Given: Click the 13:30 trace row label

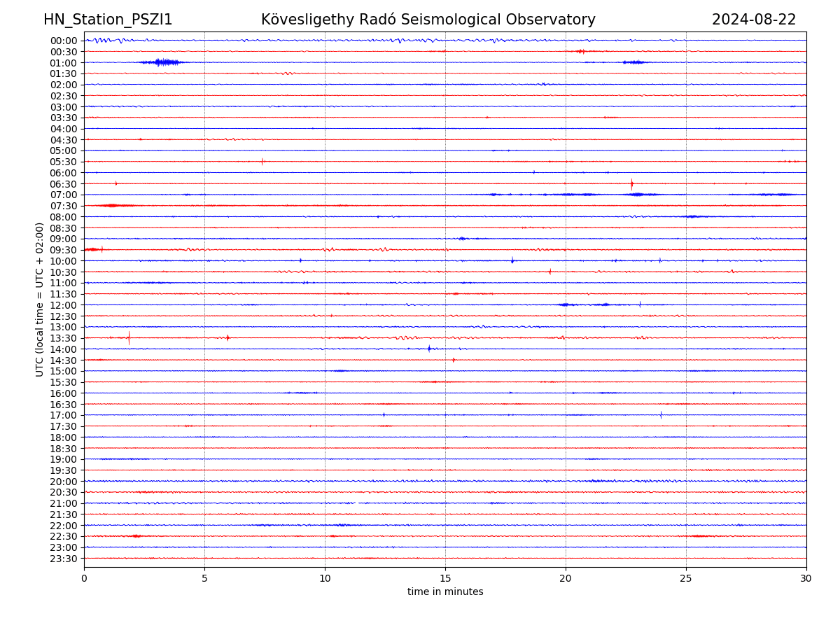Looking at the screenshot, I should coord(64,338).
